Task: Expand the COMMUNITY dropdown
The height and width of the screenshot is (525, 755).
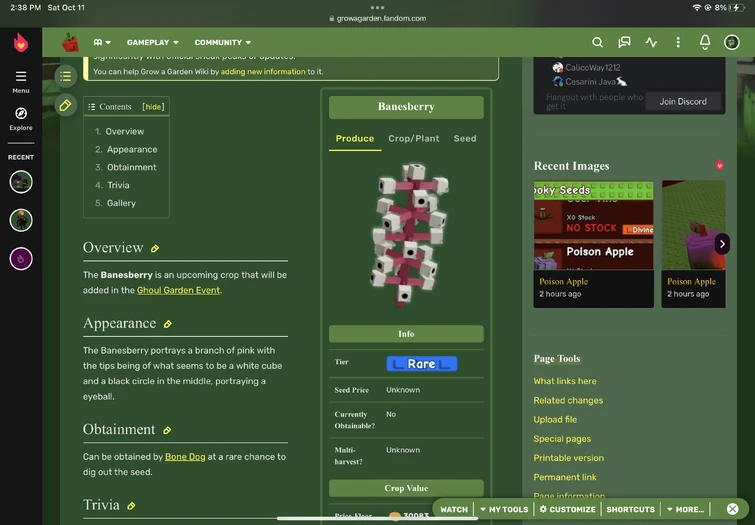Action: [x=222, y=42]
